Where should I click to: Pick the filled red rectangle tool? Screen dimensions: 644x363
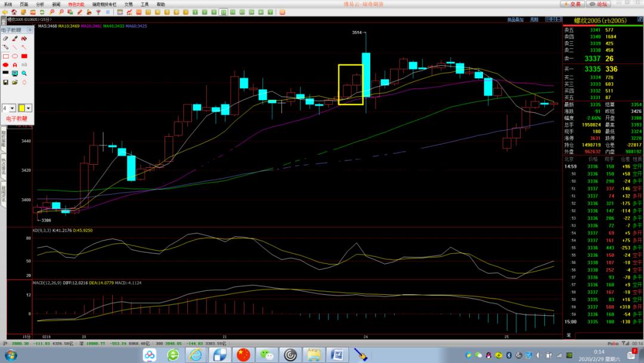[x=24, y=56]
